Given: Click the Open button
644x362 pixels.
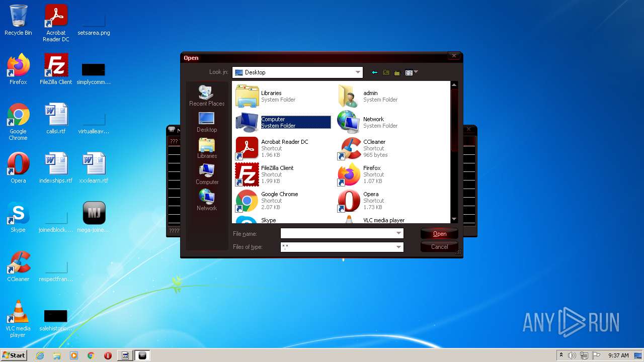Looking at the screenshot, I should (x=439, y=234).
